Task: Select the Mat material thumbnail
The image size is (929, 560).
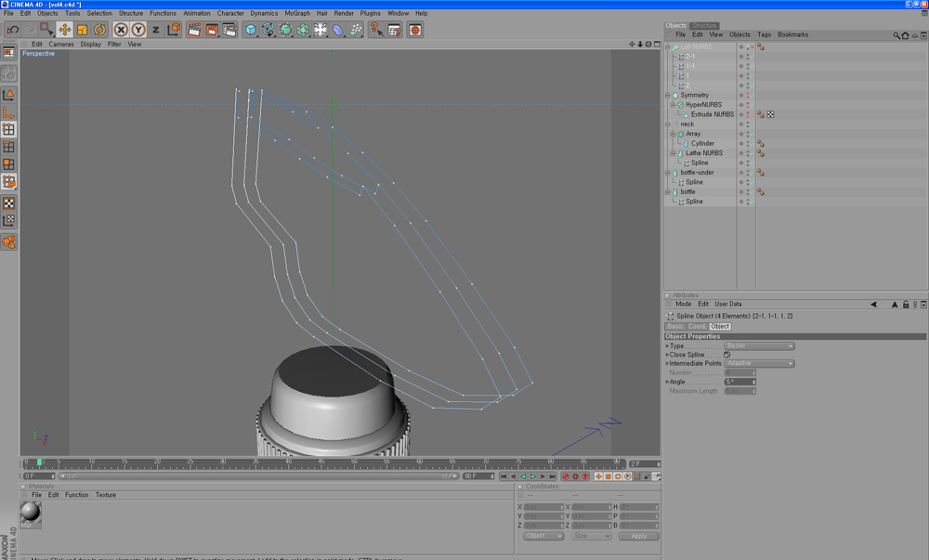Action: coord(31,513)
